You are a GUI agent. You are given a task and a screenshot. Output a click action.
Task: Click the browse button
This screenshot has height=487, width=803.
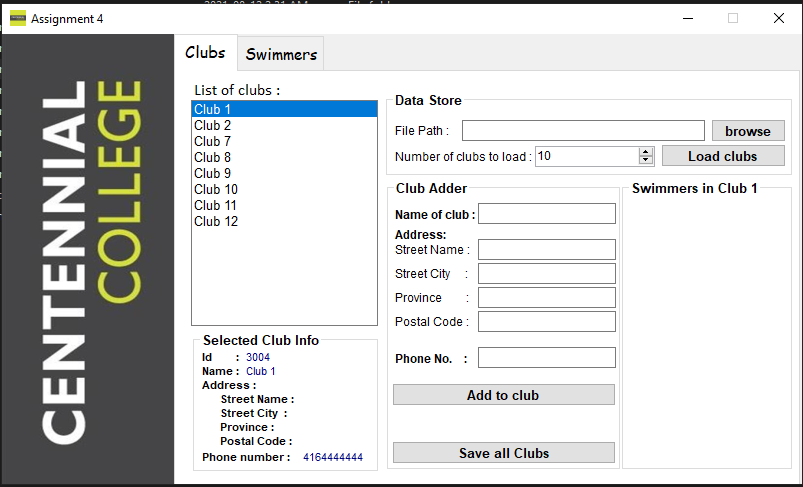[x=748, y=131]
